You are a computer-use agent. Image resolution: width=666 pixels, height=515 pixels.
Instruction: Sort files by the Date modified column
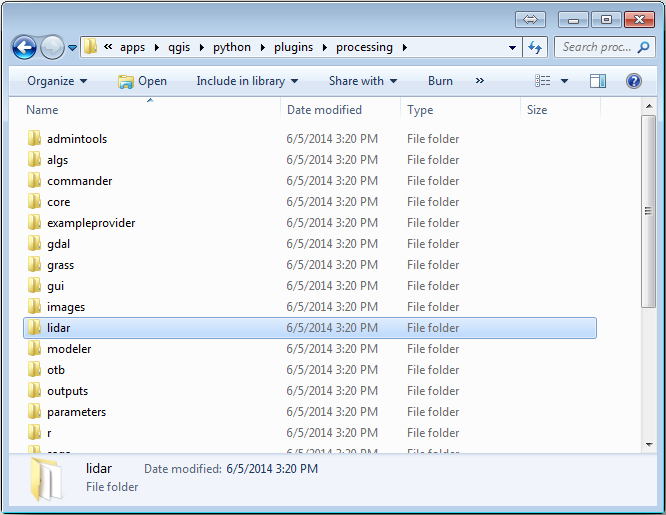[324, 110]
